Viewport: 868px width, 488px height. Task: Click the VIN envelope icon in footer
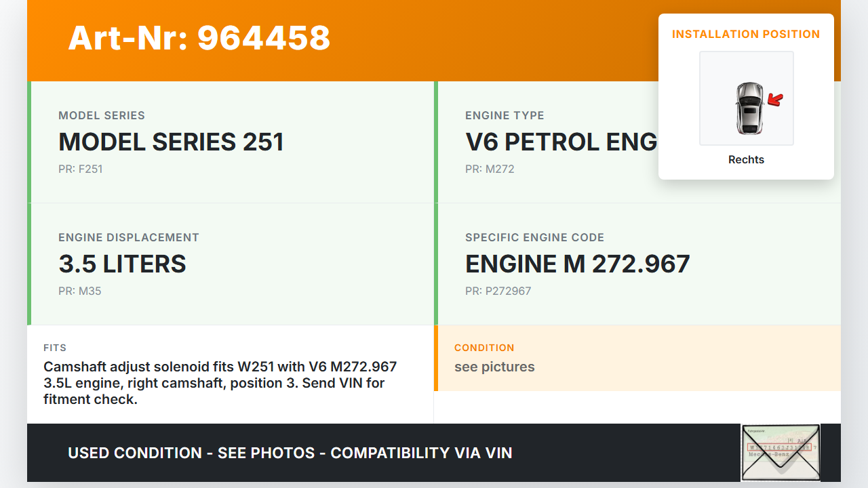click(x=780, y=452)
